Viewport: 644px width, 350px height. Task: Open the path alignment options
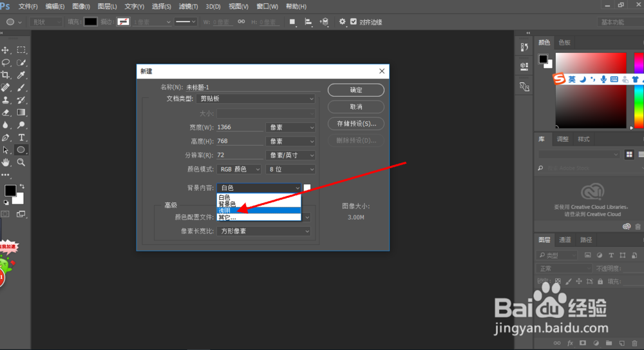[x=308, y=22]
